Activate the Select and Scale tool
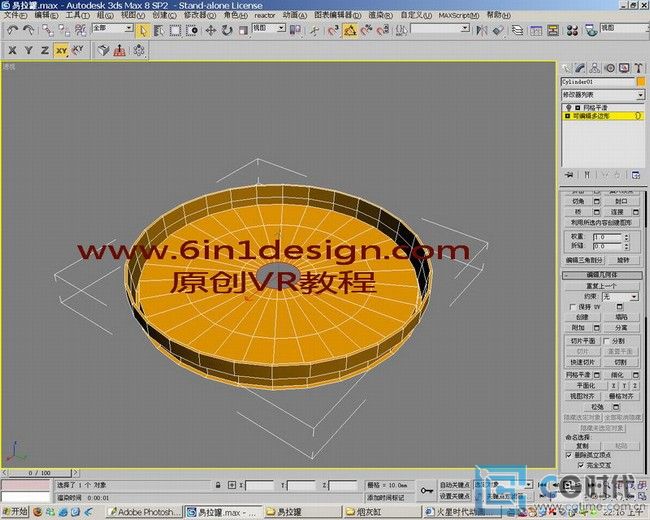 coord(243,31)
